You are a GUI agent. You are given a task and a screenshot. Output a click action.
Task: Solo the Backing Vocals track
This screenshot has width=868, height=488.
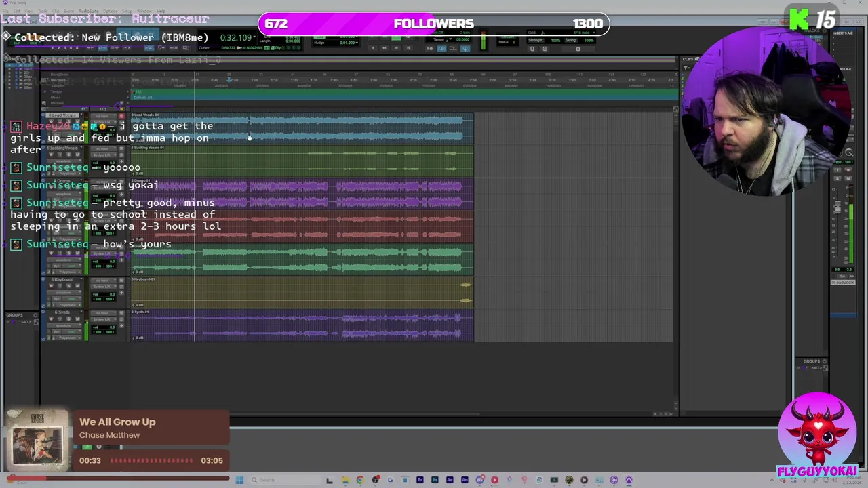click(x=68, y=154)
